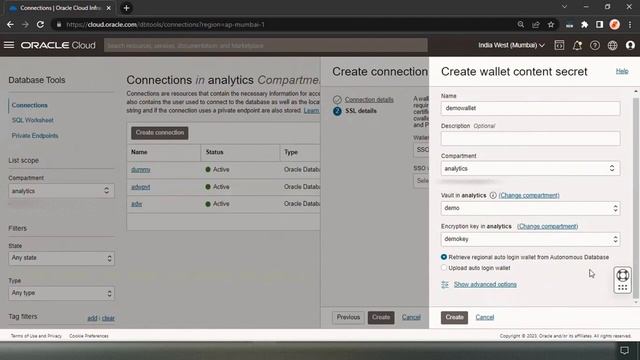Go to Connections in Database Tools sidebar

point(29,105)
